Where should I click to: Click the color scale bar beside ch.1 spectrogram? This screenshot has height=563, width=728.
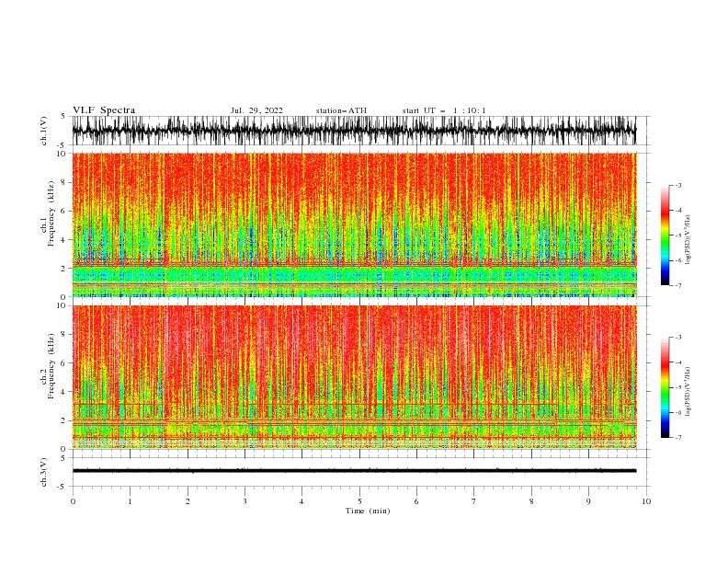click(665, 236)
